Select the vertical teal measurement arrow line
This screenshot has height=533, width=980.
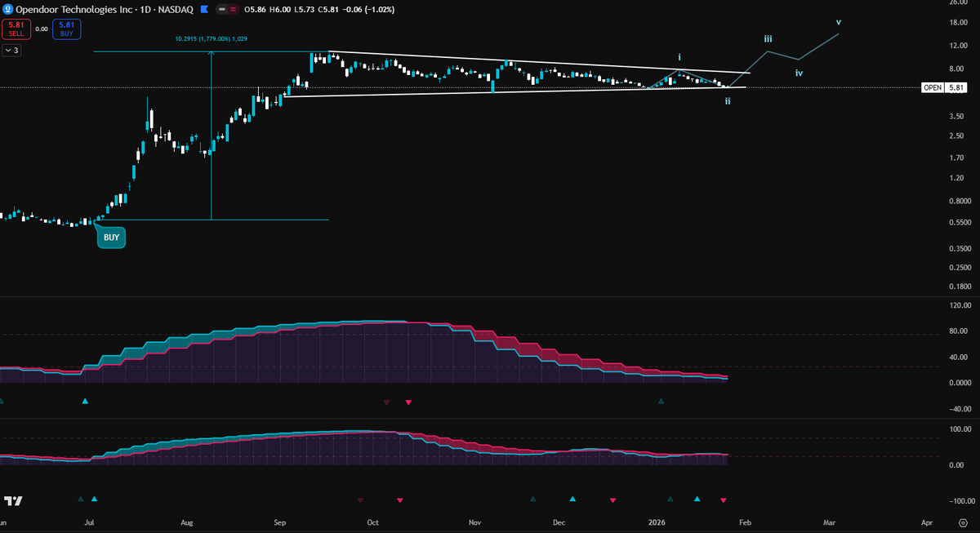[x=212, y=135]
